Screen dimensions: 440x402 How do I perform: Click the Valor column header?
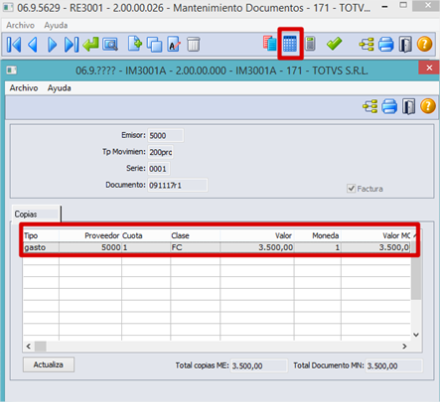point(257,236)
